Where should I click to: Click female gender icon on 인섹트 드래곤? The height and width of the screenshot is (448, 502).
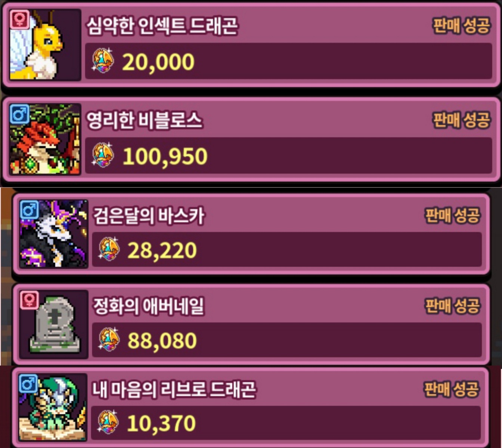[x=19, y=19]
